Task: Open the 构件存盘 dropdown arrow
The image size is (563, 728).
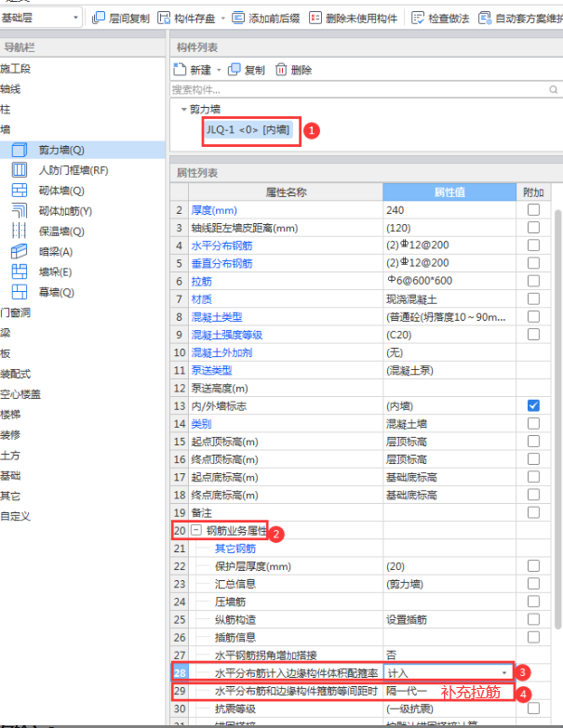Action: [x=223, y=19]
